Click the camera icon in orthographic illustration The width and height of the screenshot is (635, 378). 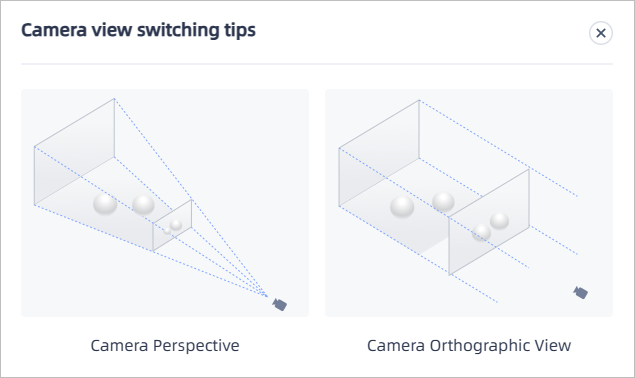pyautogui.click(x=580, y=292)
